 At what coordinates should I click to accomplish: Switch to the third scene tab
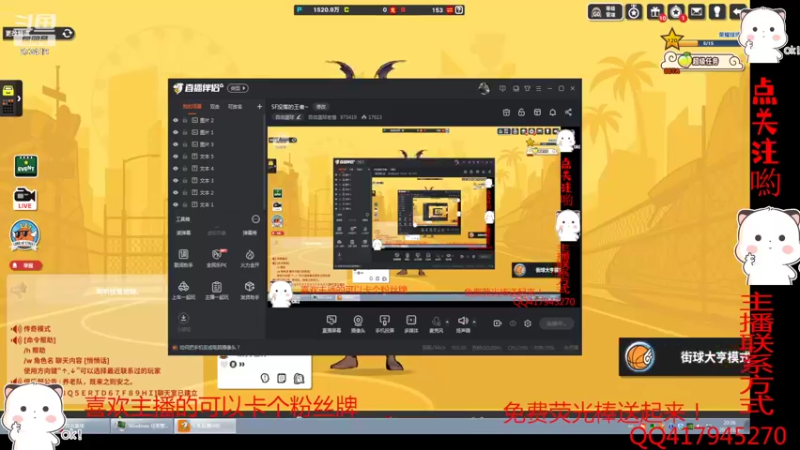[x=235, y=107]
